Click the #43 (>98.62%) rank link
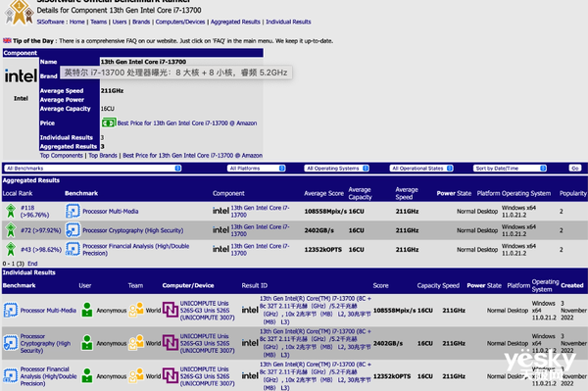The width and height of the screenshot is (588, 391). click(41, 249)
